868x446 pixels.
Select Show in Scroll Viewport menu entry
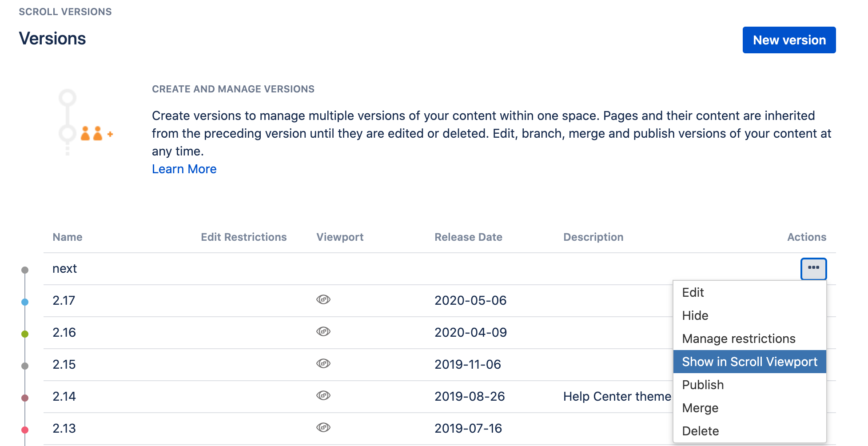point(749,362)
